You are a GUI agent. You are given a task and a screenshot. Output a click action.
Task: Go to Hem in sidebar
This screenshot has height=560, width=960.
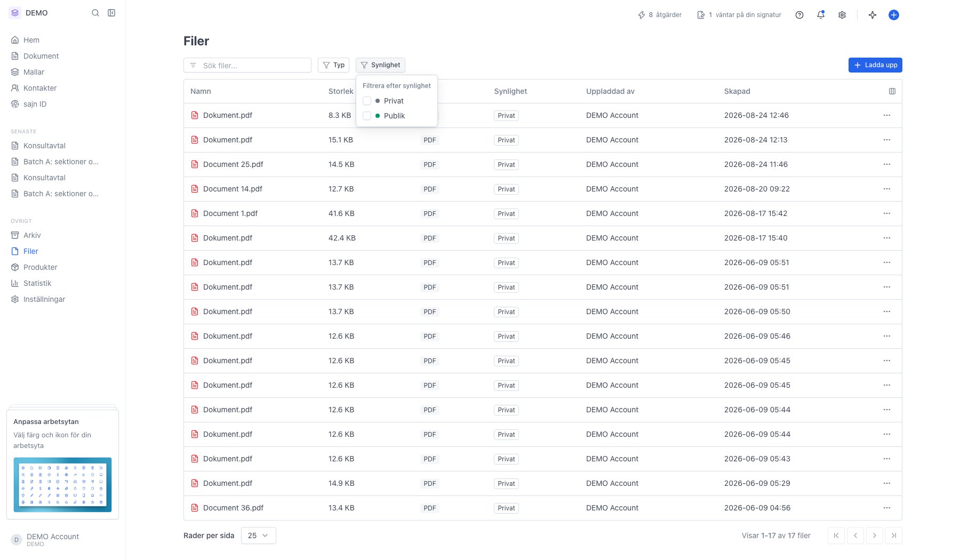[x=31, y=40]
